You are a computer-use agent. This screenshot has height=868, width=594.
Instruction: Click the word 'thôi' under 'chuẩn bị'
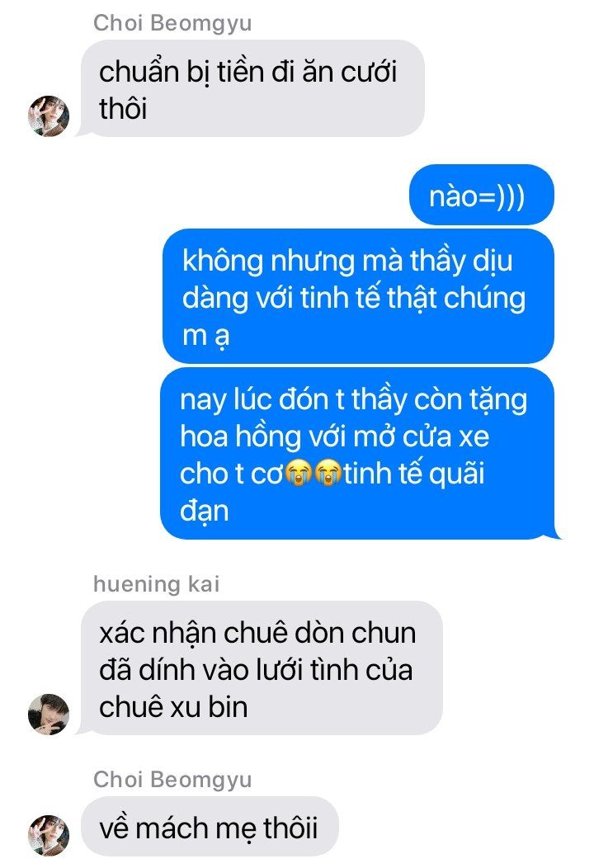pos(123,108)
